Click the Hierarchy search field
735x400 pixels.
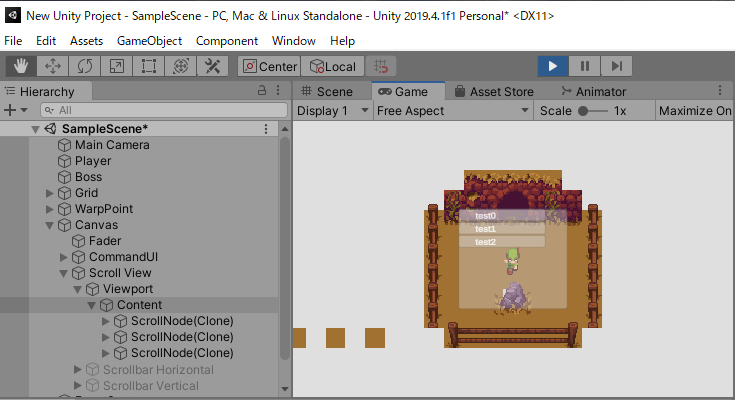pos(164,110)
